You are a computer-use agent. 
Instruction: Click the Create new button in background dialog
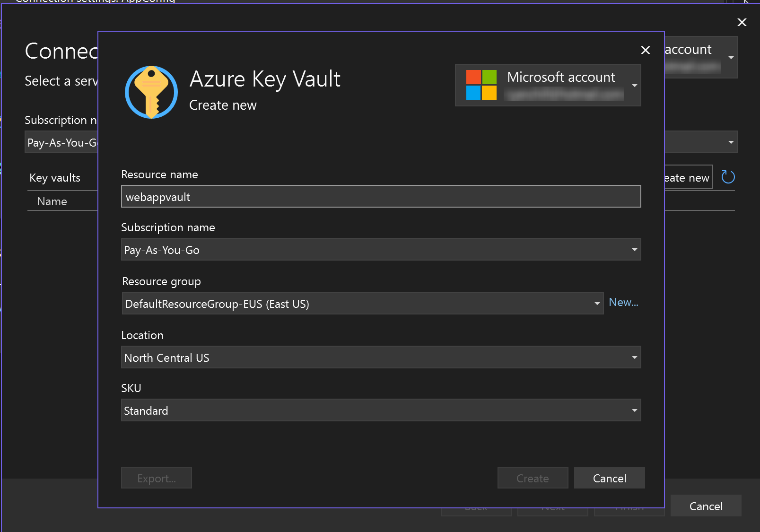689,177
